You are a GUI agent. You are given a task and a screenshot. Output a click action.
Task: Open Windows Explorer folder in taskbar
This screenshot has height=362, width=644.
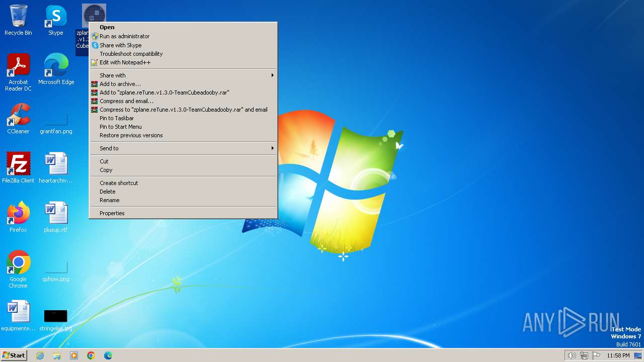tap(57, 355)
